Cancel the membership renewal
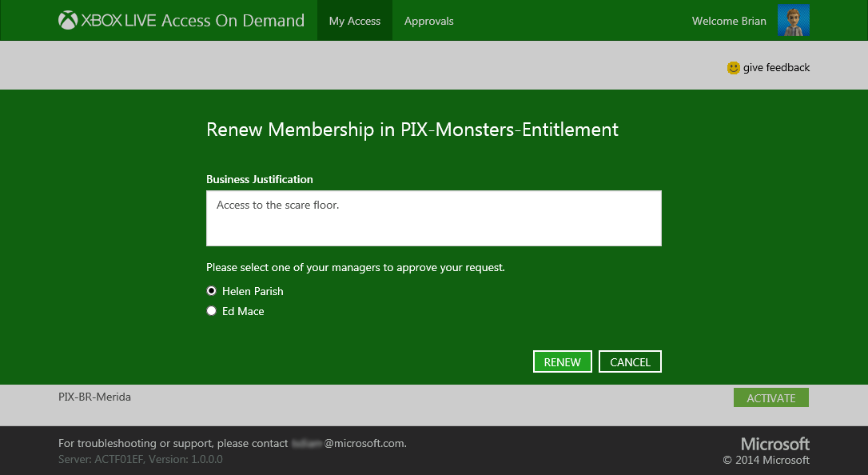The width and height of the screenshot is (868, 475). (x=630, y=361)
